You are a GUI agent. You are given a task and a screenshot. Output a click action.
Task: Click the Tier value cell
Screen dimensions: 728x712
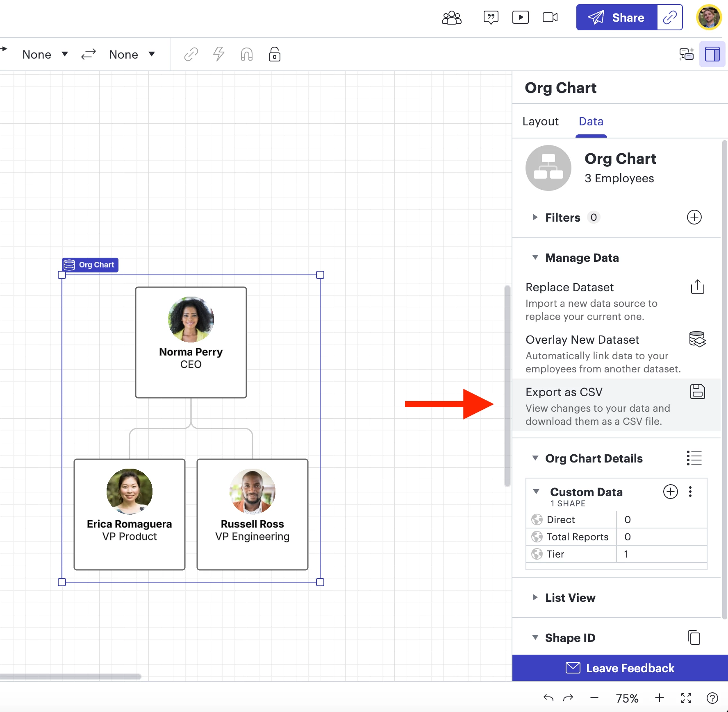pos(662,554)
